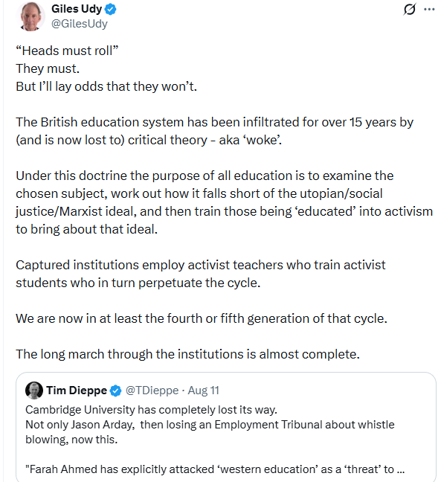Click the @TDieppe handle
The width and height of the screenshot is (441, 482).
152,390
